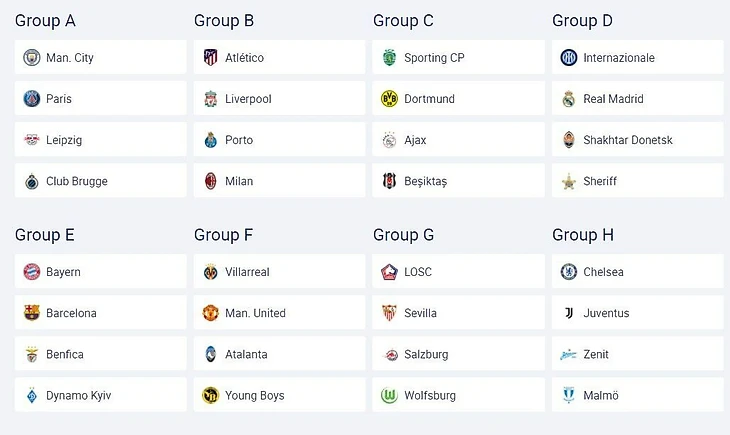
Task: Click the Man. City club crest
Action: [x=32, y=58]
